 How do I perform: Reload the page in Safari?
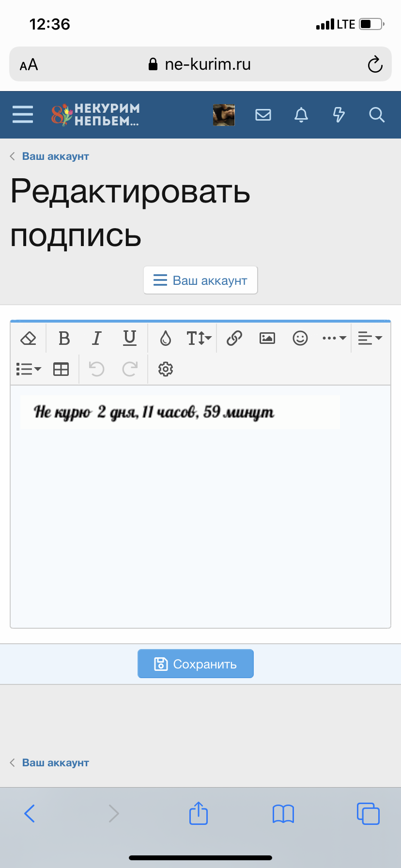pyautogui.click(x=375, y=64)
